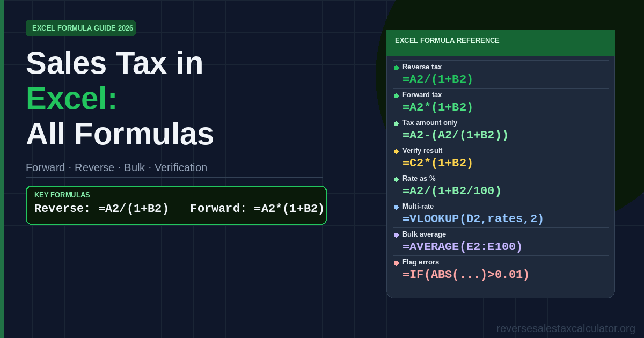The height and width of the screenshot is (338, 644).
Task: Click the green dot beside Reverse tax
Action: click(x=396, y=68)
